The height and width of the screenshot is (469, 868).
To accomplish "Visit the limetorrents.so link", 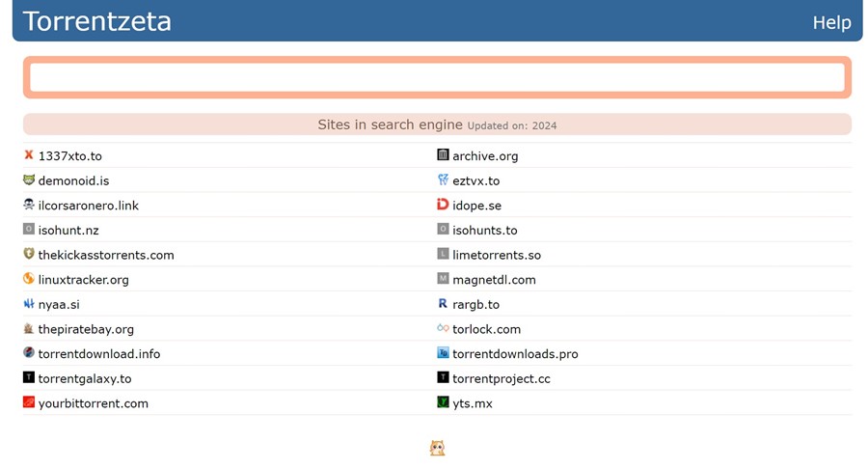I will [x=497, y=255].
